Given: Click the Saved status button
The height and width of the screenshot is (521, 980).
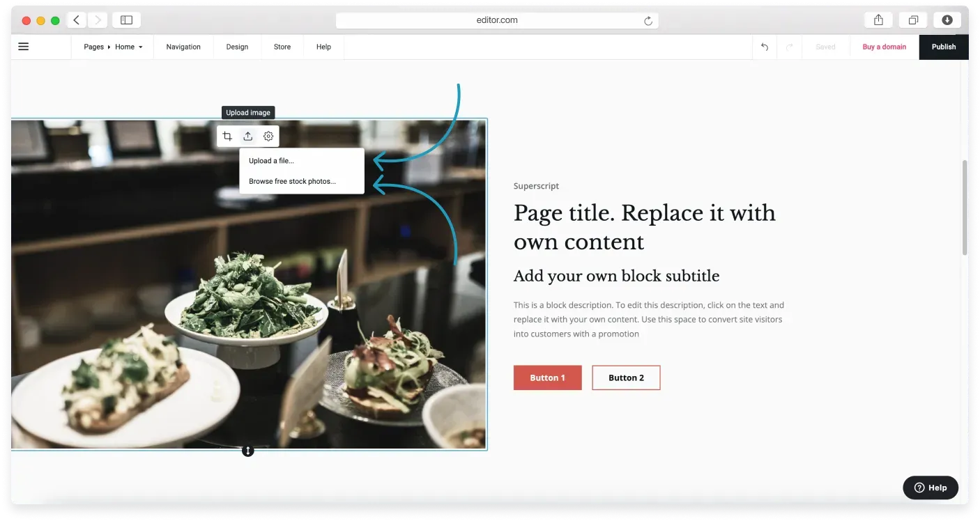Looking at the screenshot, I should point(825,47).
